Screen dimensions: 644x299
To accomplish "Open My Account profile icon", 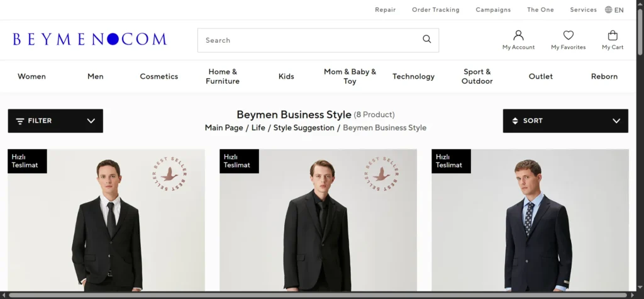I will (518, 35).
